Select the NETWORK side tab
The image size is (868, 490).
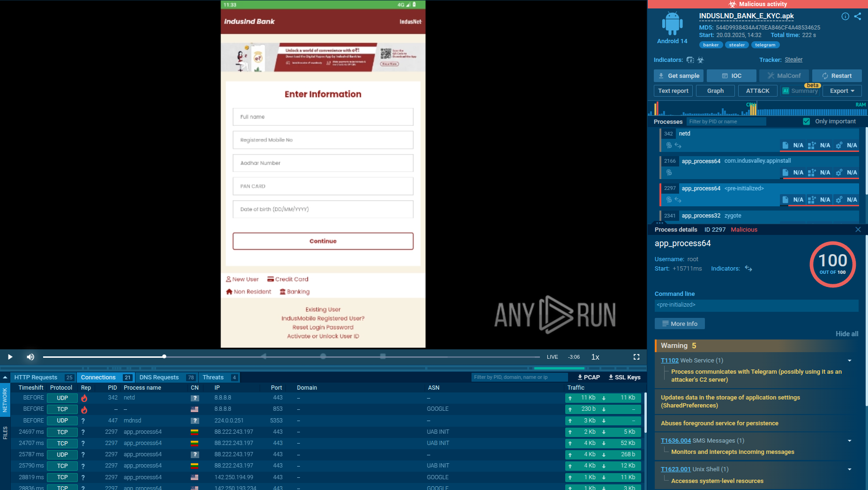tap(5, 400)
